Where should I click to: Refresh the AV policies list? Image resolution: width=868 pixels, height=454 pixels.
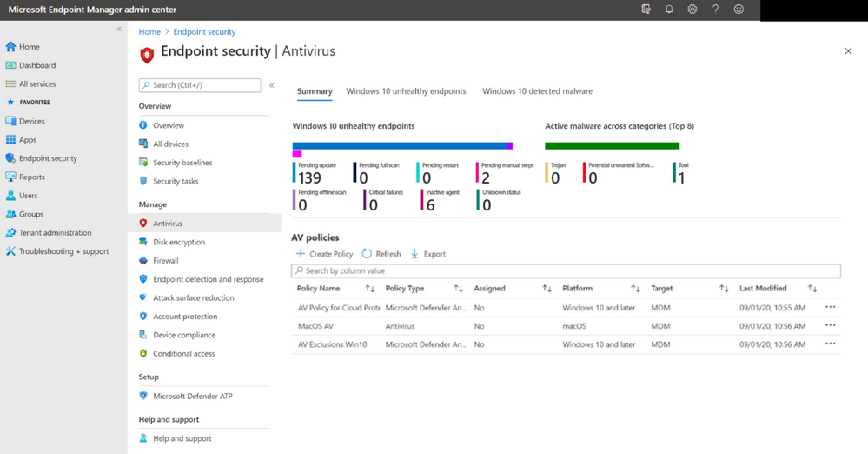click(381, 254)
